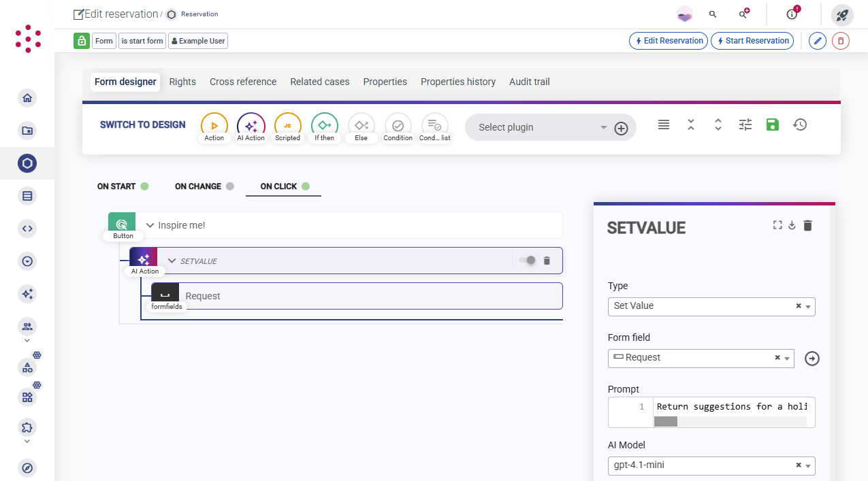Click the Start Reservation button

(x=752, y=41)
